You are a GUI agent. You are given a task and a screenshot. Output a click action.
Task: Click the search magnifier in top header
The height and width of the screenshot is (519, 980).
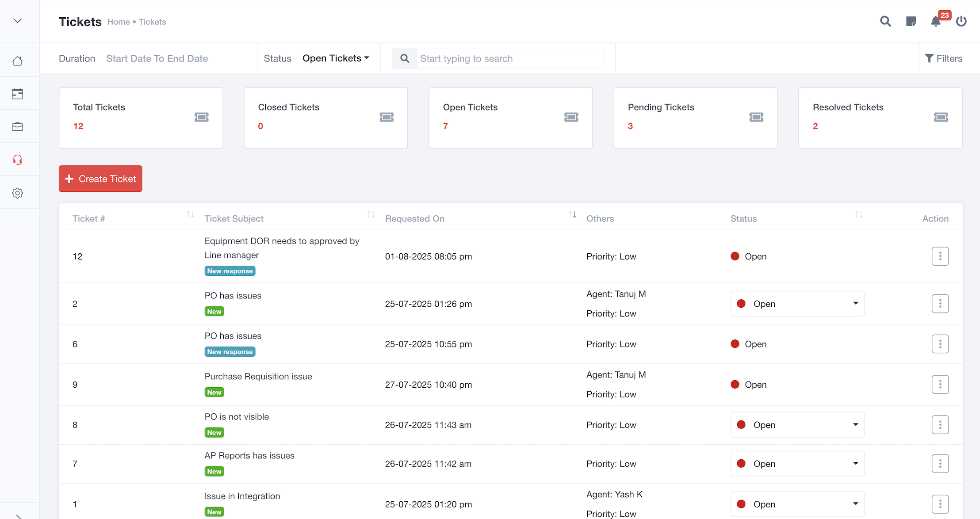click(885, 21)
